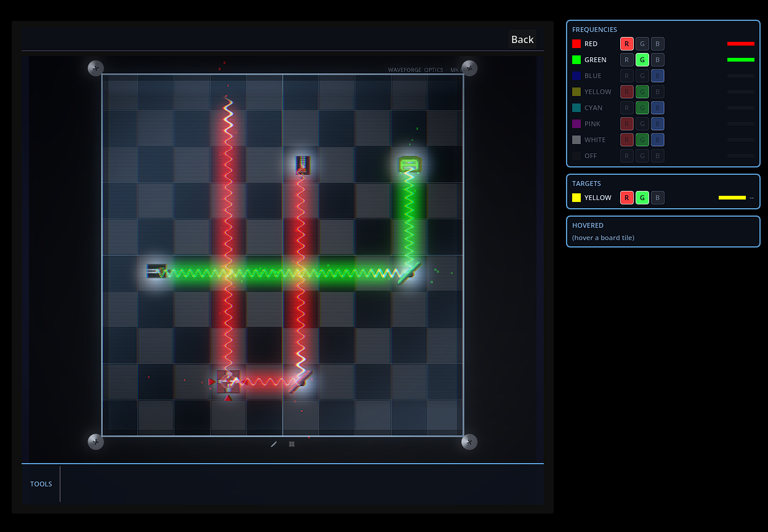The height and width of the screenshot is (532, 768).
Task: Toggle the B channel in the RED row
Action: click(658, 44)
